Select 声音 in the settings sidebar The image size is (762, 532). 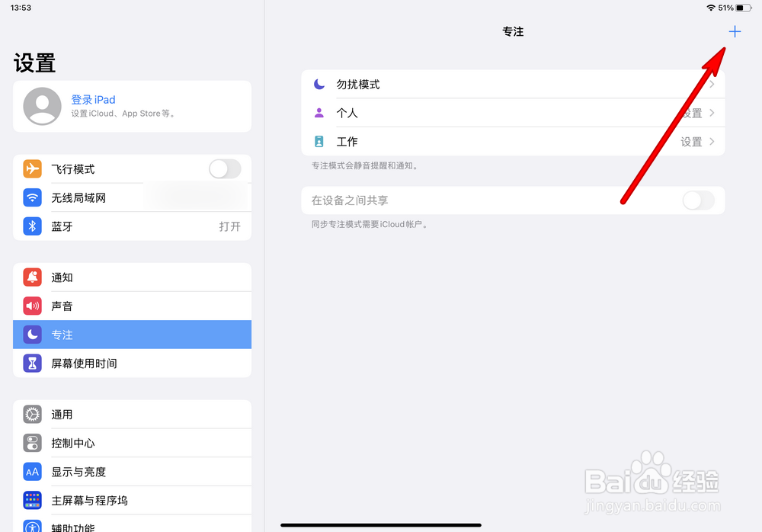[132, 306]
